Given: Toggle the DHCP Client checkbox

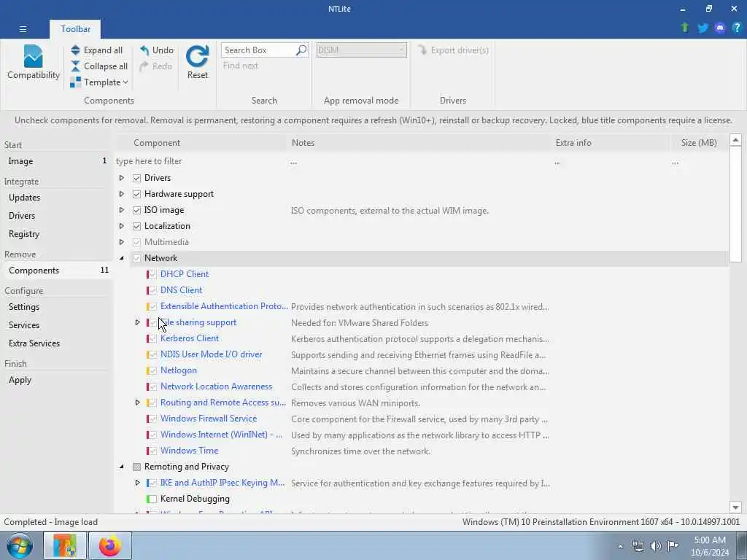Looking at the screenshot, I should 152,274.
